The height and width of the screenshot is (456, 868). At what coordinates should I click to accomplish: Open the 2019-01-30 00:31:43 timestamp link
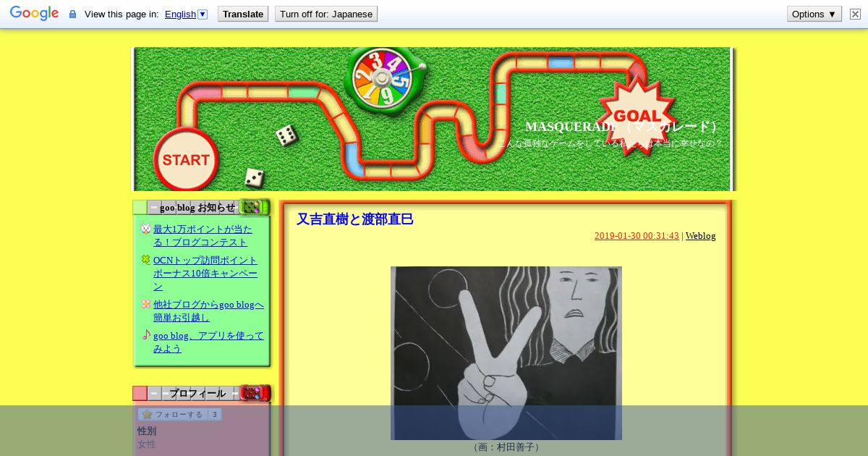pos(637,236)
